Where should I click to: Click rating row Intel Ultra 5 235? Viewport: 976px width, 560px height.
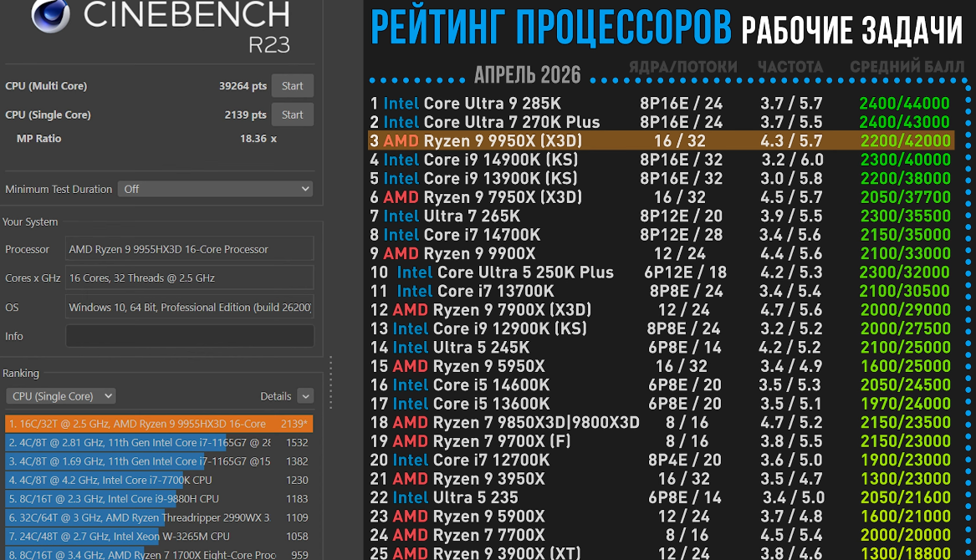661,497
